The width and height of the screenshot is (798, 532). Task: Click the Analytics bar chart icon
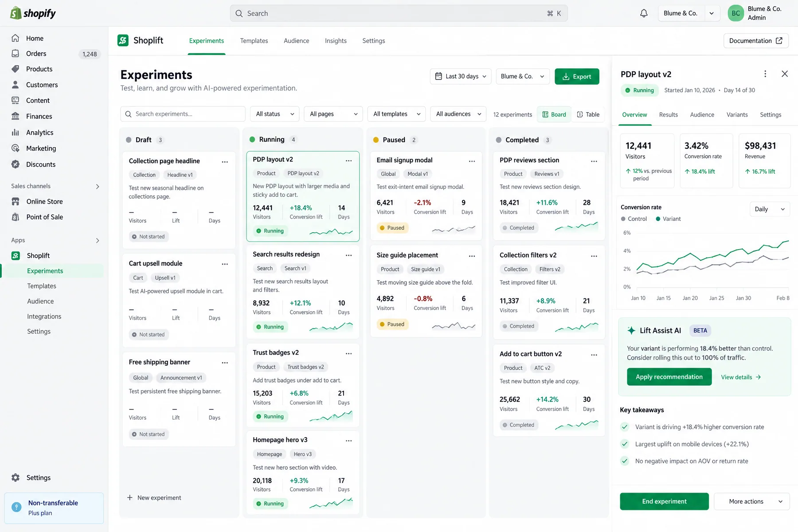tap(16, 133)
